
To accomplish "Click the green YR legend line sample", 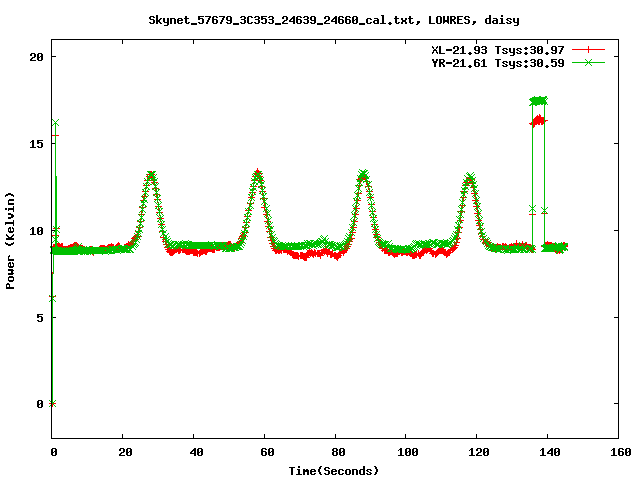I will pyautogui.click(x=588, y=62).
